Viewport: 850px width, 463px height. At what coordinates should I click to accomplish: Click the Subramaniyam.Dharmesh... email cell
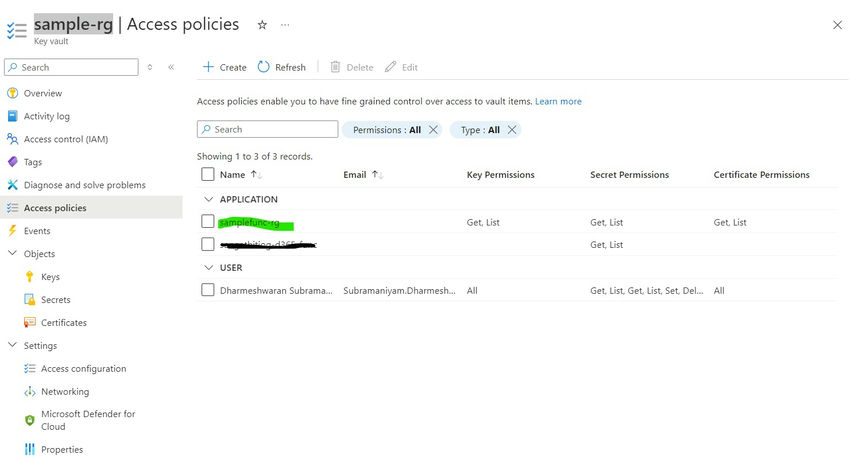(400, 291)
